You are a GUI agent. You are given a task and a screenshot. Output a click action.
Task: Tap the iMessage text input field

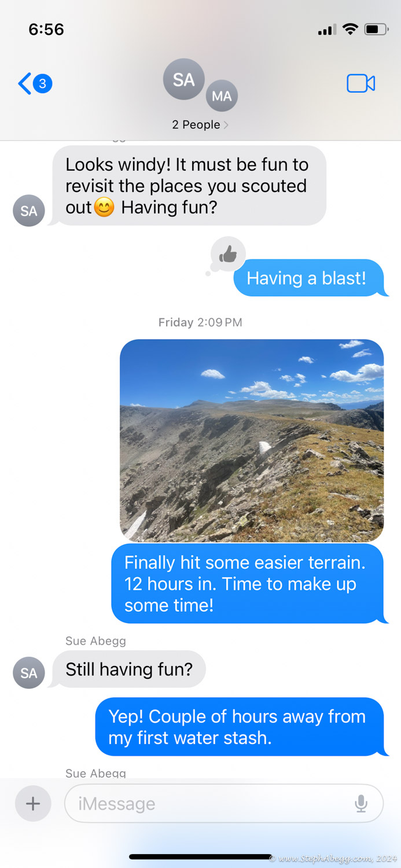click(x=224, y=803)
